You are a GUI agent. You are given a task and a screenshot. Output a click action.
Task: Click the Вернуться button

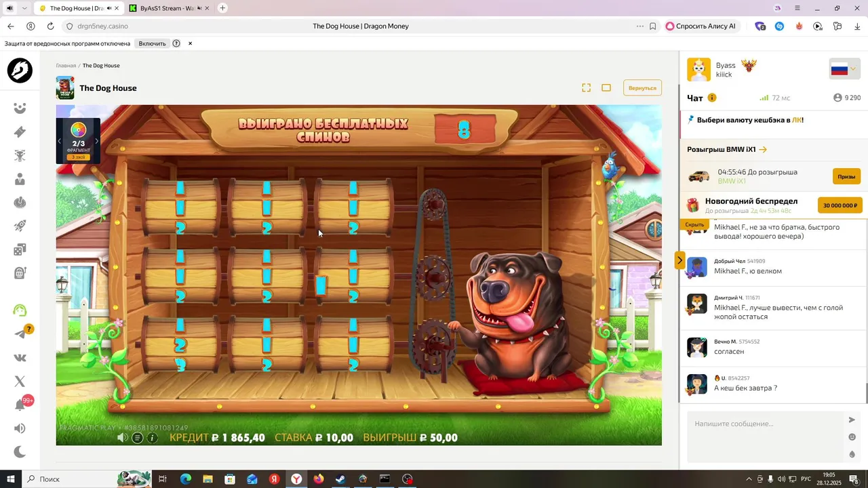(642, 88)
